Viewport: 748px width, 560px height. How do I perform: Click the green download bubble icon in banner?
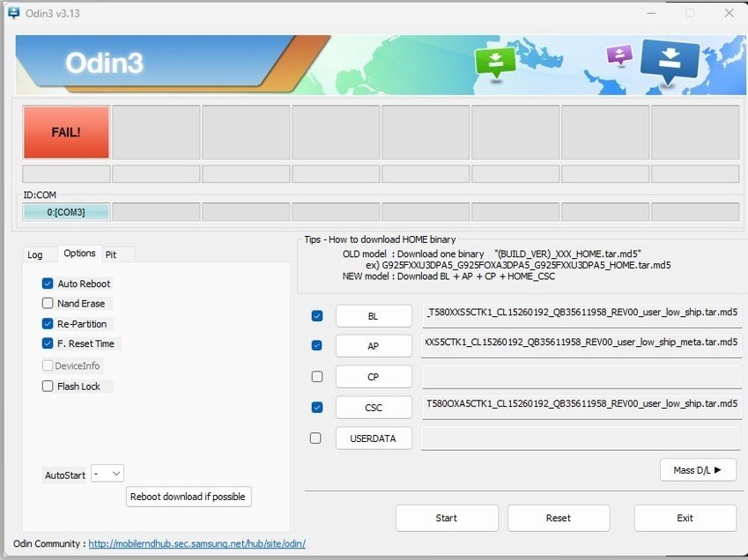tap(494, 62)
